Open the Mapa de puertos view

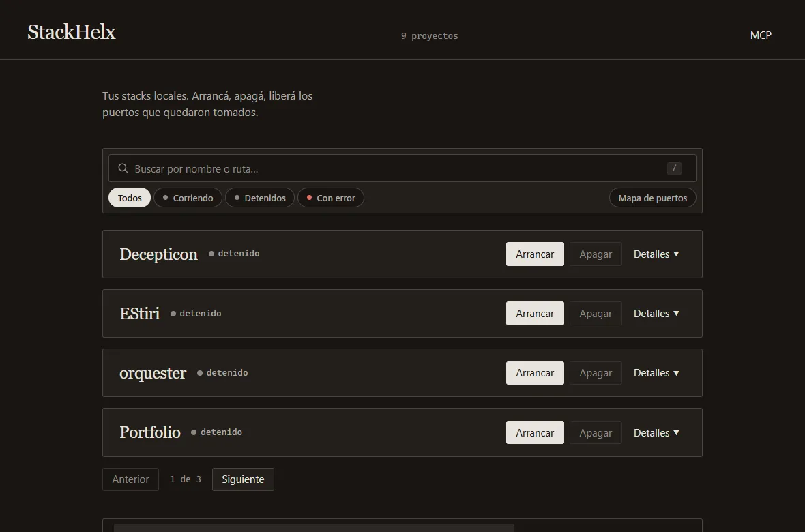coord(652,198)
